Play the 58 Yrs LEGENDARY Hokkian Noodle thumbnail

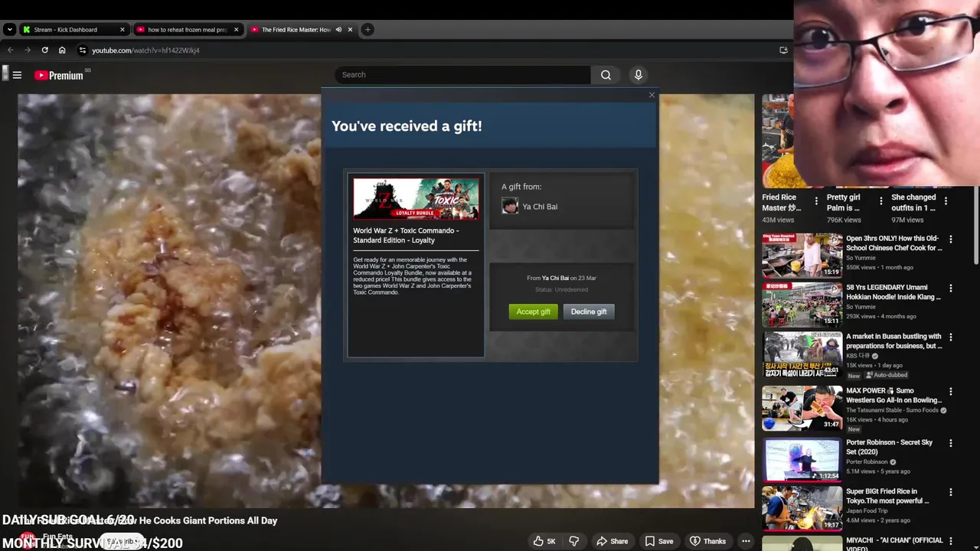point(802,304)
